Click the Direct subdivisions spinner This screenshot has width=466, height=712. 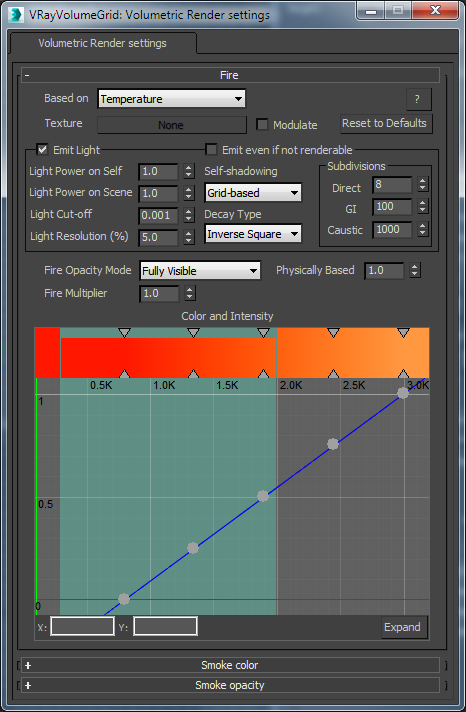coord(423,184)
